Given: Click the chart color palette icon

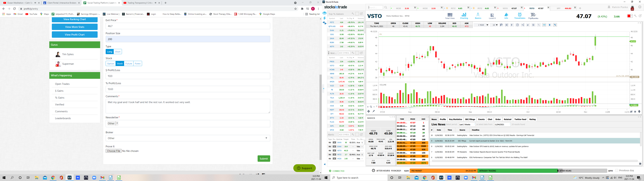Looking at the screenshot, I should coord(501,25).
